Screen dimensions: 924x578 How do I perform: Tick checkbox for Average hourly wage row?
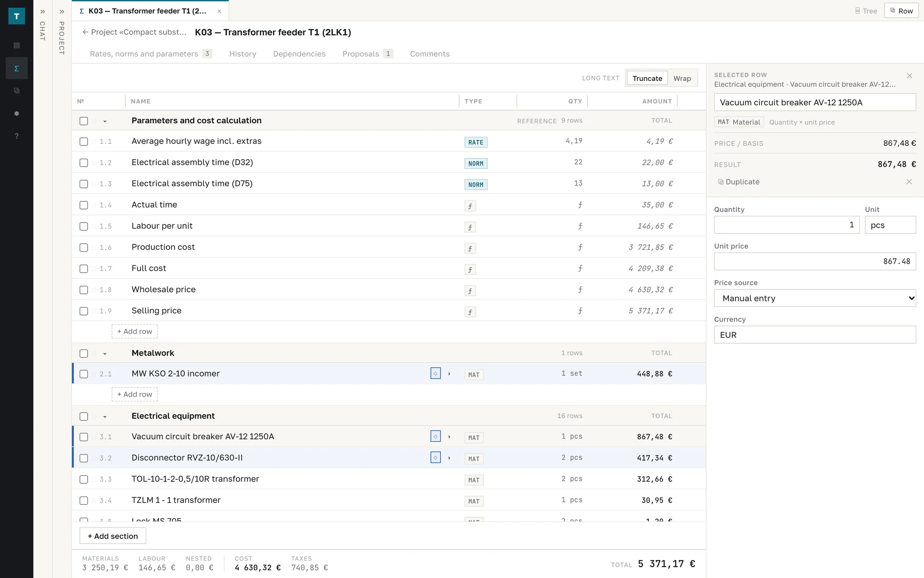84,142
